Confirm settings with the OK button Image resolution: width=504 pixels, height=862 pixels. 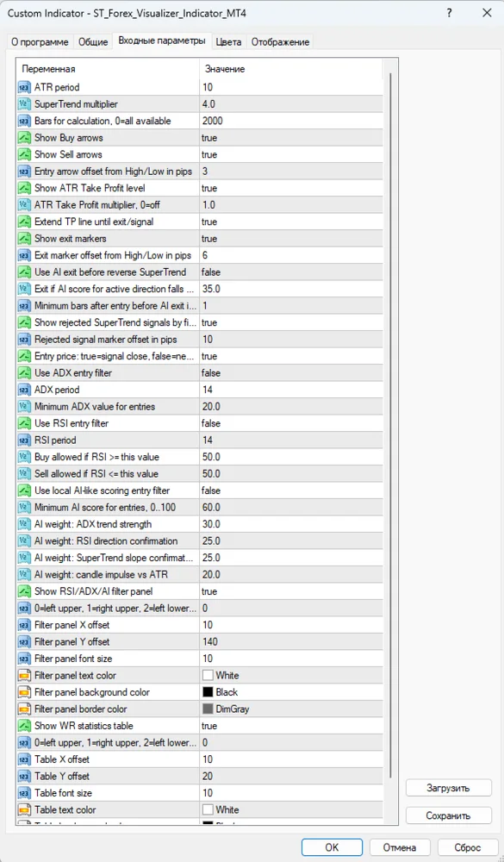(x=332, y=847)
